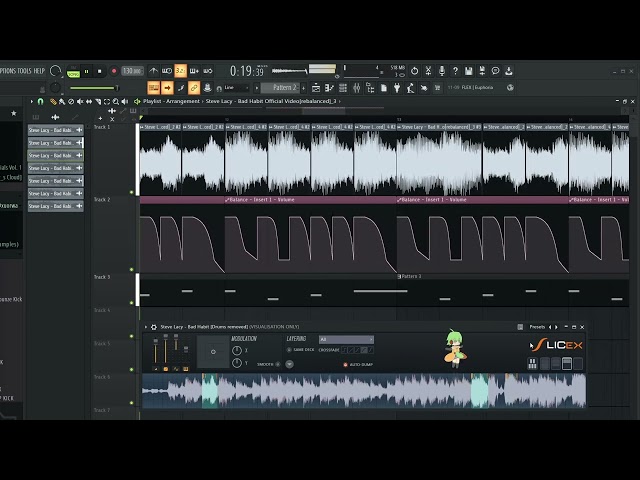This screenshot has height=480, width=640.
Task: Select the mute tool speaker icon in Playlist
Action: [80, 101]
